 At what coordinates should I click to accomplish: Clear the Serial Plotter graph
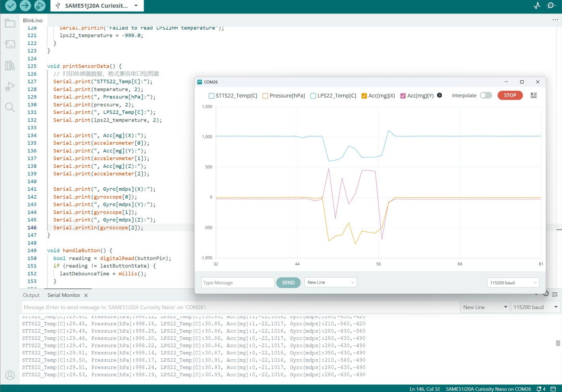click(534, 95)
